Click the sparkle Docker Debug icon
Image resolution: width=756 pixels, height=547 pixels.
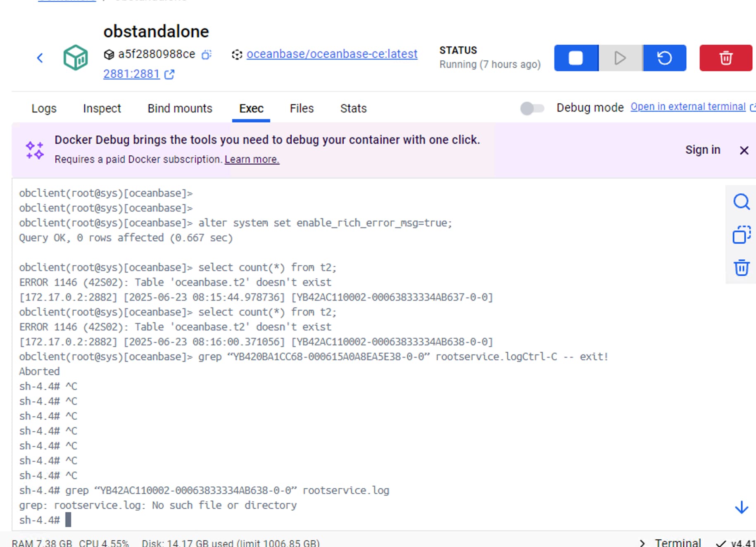[x=35, y=150]
